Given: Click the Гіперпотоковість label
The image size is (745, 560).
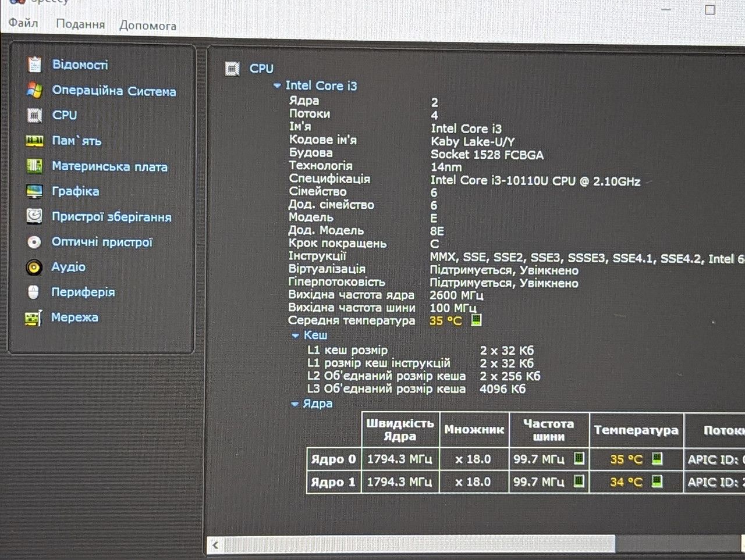Looking at the screenshot, I should tap(337, 281).
